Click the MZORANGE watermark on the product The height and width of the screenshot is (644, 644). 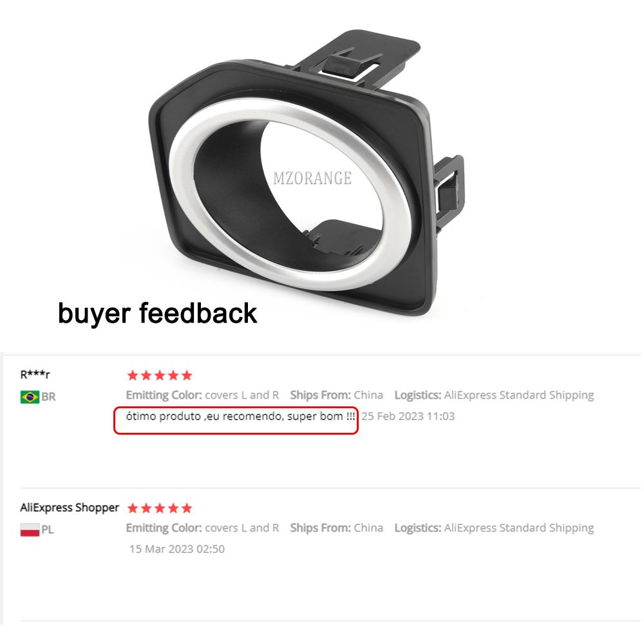click(312, 178)
